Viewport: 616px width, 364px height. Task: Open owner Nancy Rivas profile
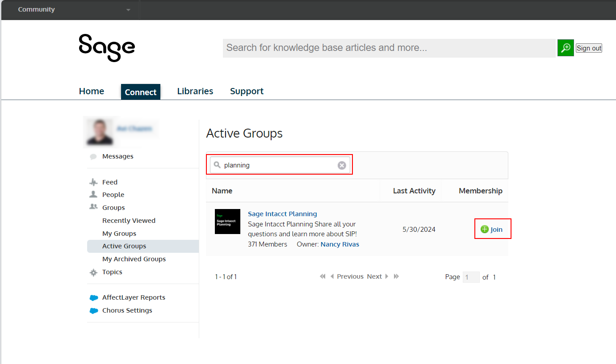tap(340, 244)
